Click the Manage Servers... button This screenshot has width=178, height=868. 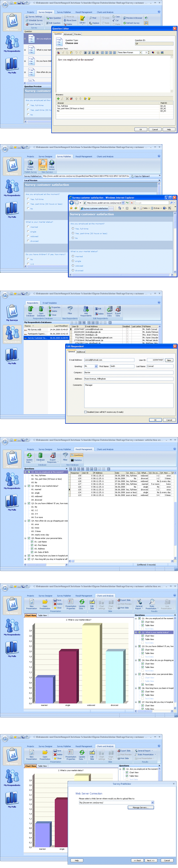tap(140, 807)
